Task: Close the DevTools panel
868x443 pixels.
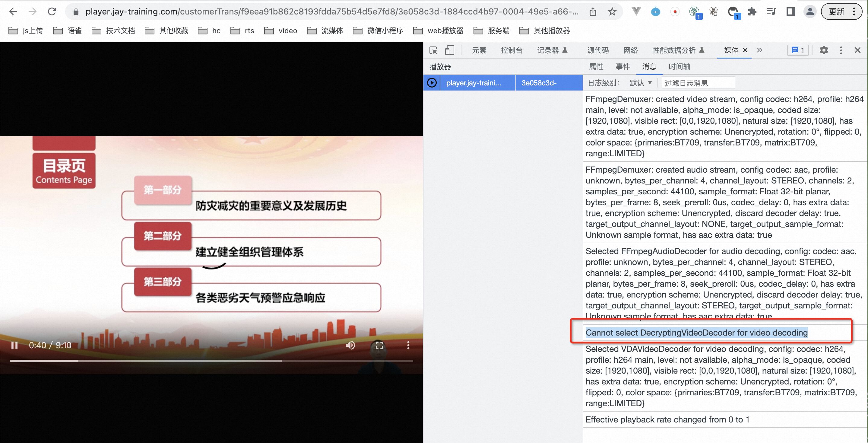Action: click(x=857, y=50)
